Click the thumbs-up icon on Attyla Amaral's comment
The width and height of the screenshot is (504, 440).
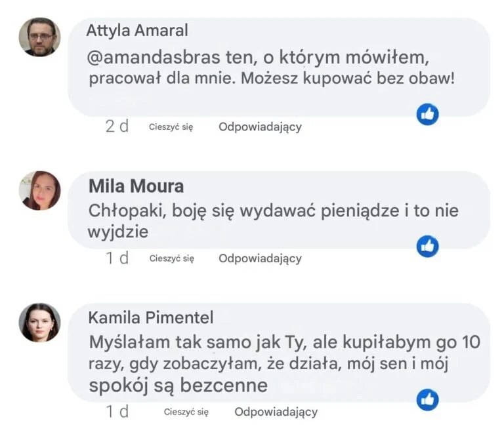[x=428, y=114]
